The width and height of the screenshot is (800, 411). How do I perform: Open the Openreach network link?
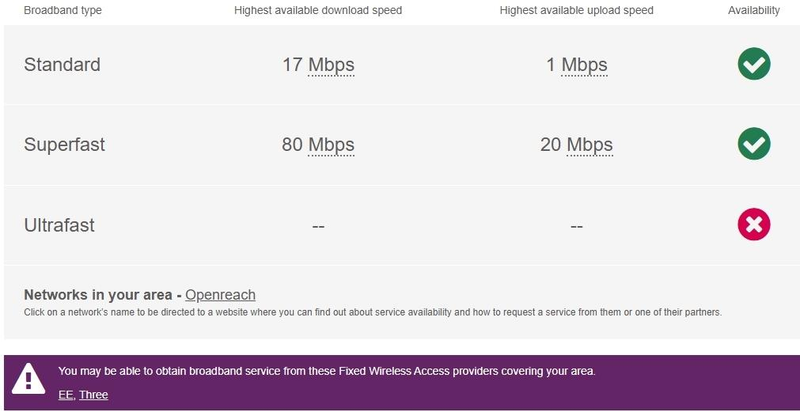[220, 295]
